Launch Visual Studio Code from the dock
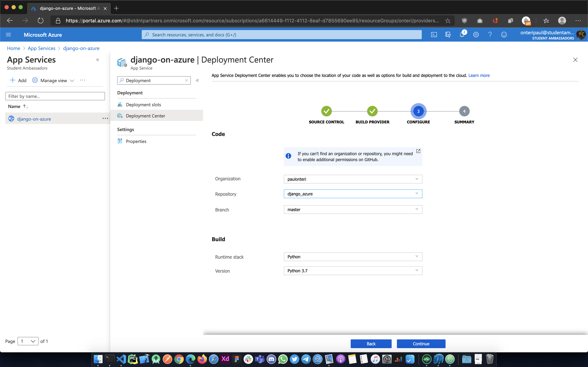588x367 pixels. pyautogui.click(x=121, y=359)
